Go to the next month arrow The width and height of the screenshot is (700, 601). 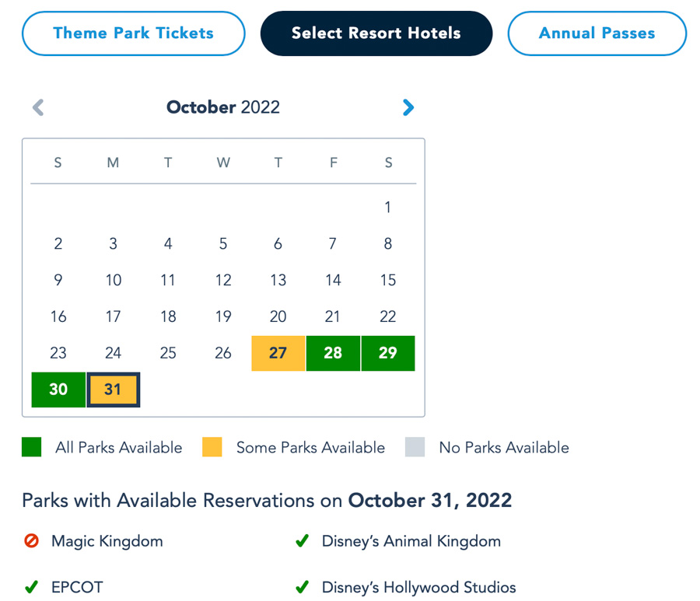pos(408,107)
